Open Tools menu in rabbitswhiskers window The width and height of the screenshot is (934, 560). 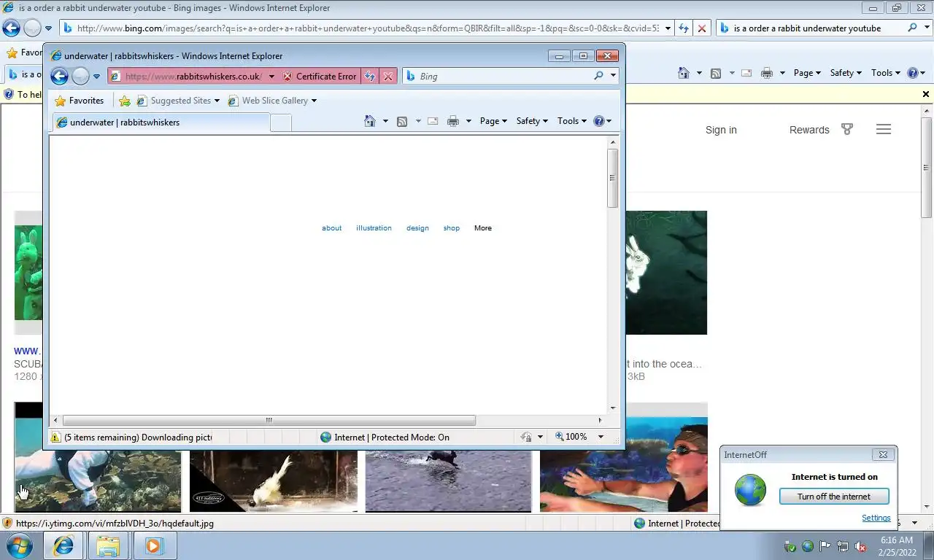(572, 121)
